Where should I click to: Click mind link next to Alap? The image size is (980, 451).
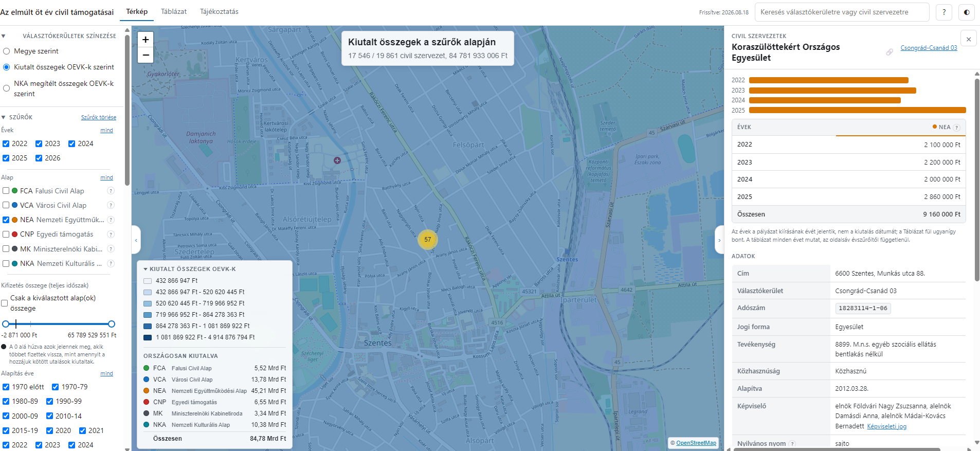tap(106, 177)
